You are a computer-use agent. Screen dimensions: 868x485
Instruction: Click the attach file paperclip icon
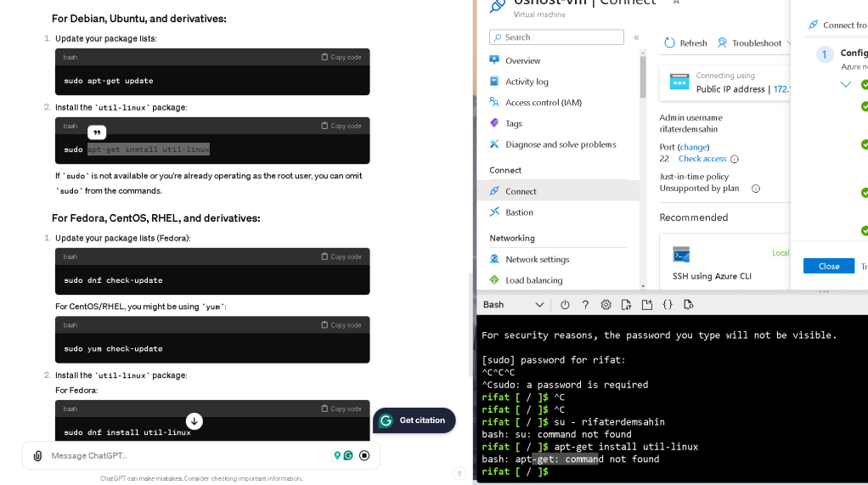(x=37, y=455)
